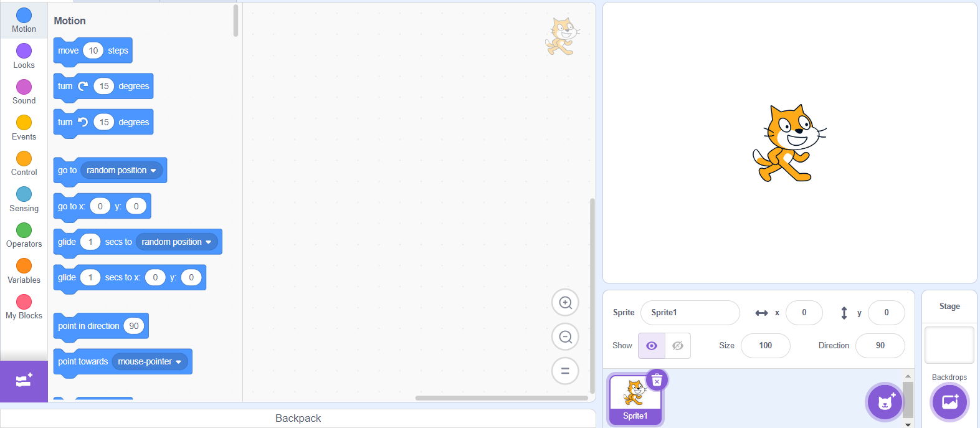Select the Control blocks category
Screen dimensions: 980x428
pyautogui.click(x=24, y=164)
